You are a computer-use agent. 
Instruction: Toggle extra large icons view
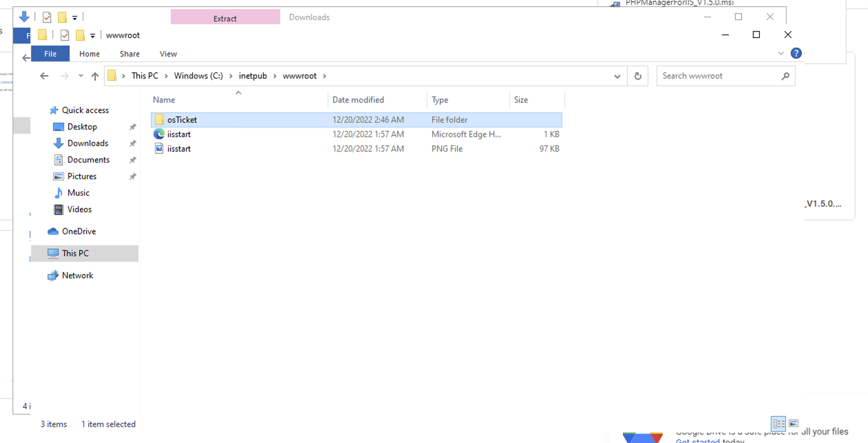coord(794,424)
